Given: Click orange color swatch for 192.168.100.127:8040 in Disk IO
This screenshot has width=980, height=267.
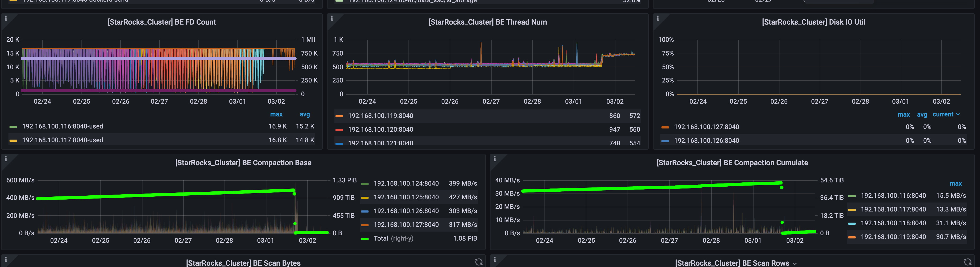Looking at the screenshot, I should tap(665, 127).
